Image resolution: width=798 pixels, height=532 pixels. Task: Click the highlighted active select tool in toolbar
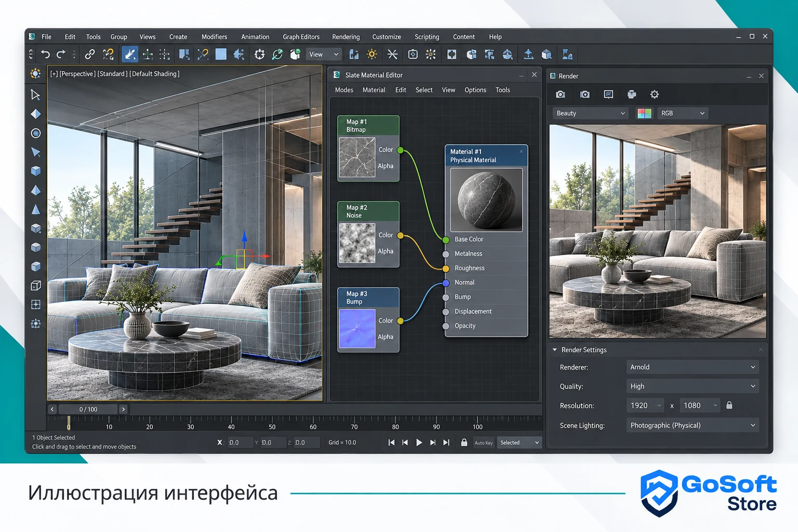[x=130, y=54]
